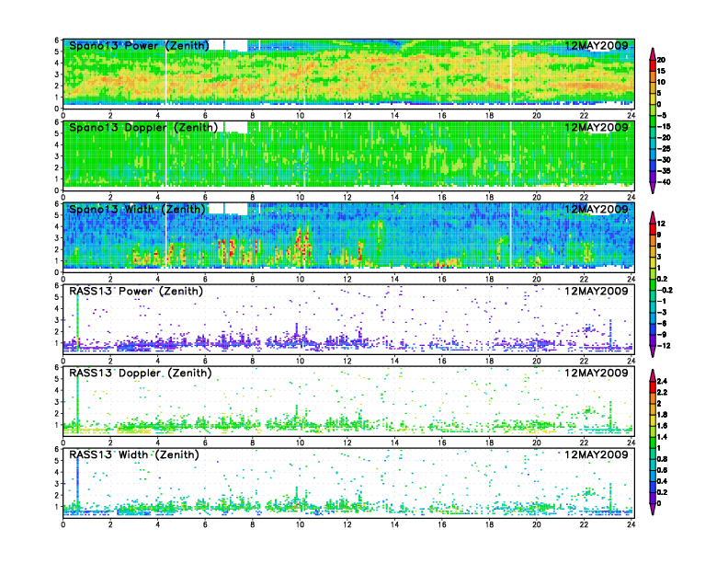Click the Spano13 Doppler heatmap plot area
728x563 pixels.
(348, 155)
